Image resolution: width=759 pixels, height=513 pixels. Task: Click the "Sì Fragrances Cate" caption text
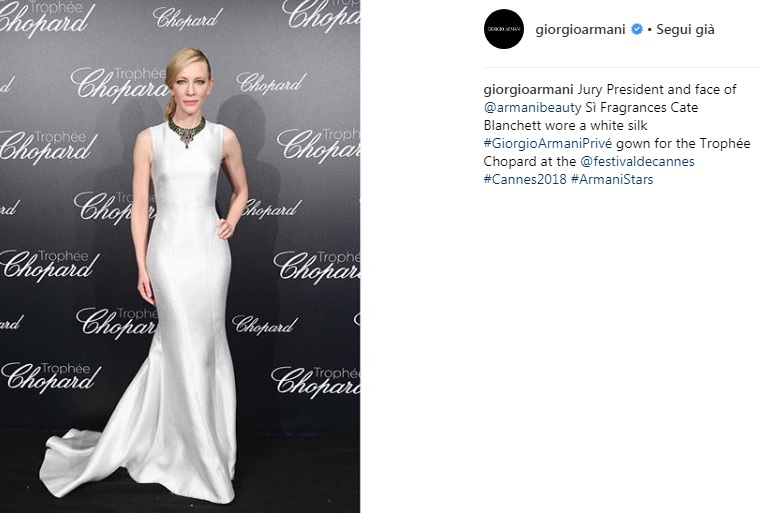click(x=641, y=107)
